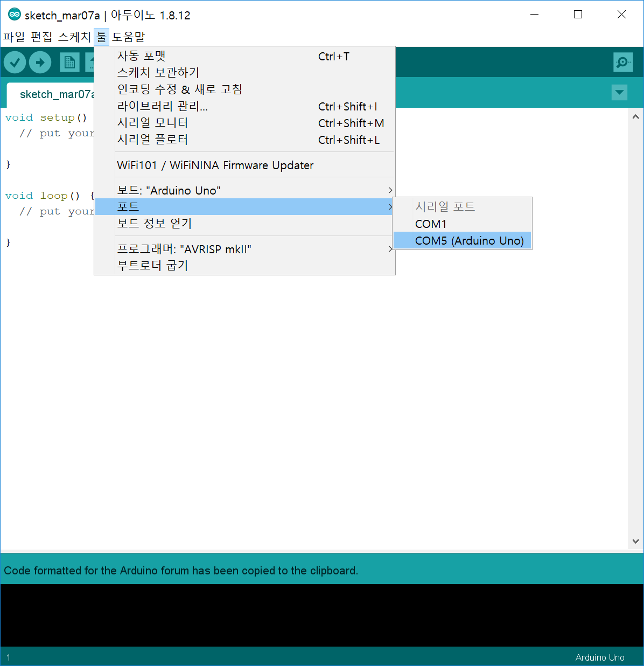
Task: Choose 스케치 보관하기 from menu
Action: (x=245, y=73)
